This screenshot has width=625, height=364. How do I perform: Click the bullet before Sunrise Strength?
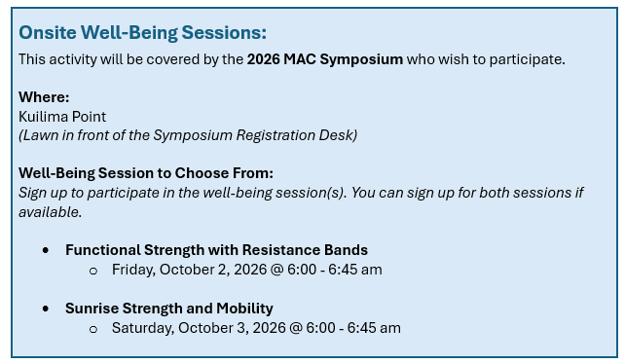click(x=46, y=309)
